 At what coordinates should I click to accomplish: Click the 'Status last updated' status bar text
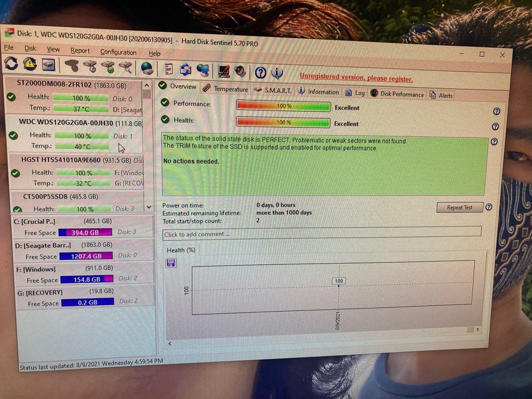91,364
